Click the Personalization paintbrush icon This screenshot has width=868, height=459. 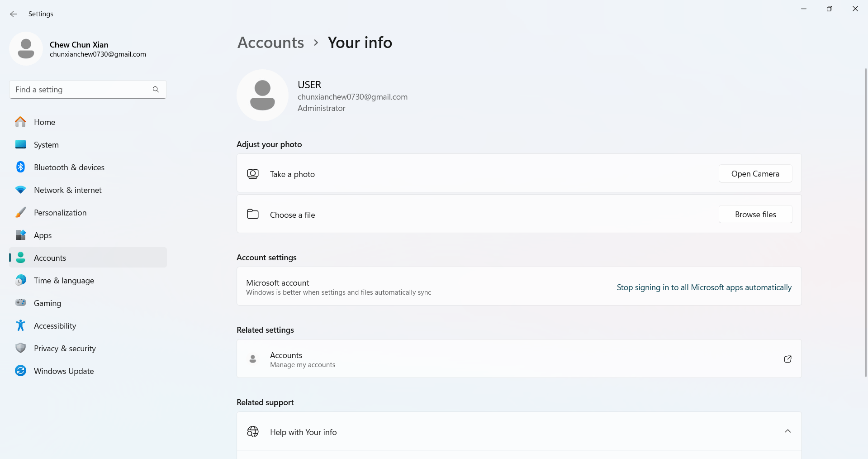point(20,212)
